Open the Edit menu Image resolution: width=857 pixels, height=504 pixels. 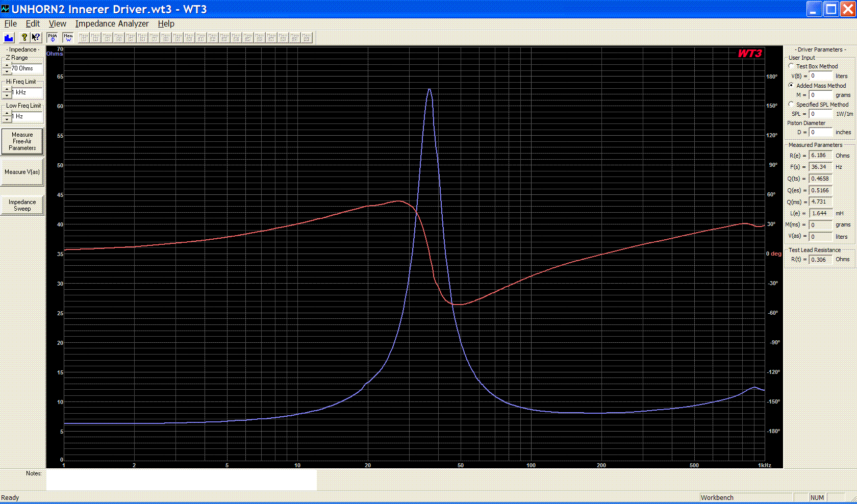33,23
